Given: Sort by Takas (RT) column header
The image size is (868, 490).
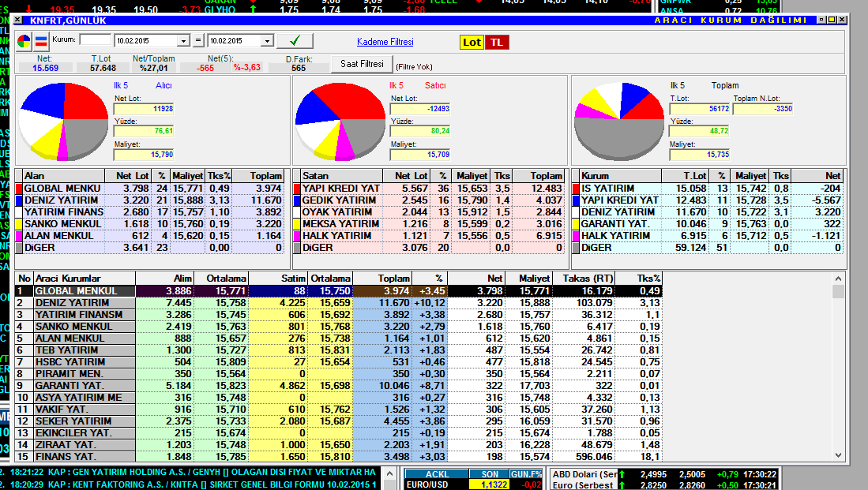Looking at the screenshot, I should (x=585, y=279).
